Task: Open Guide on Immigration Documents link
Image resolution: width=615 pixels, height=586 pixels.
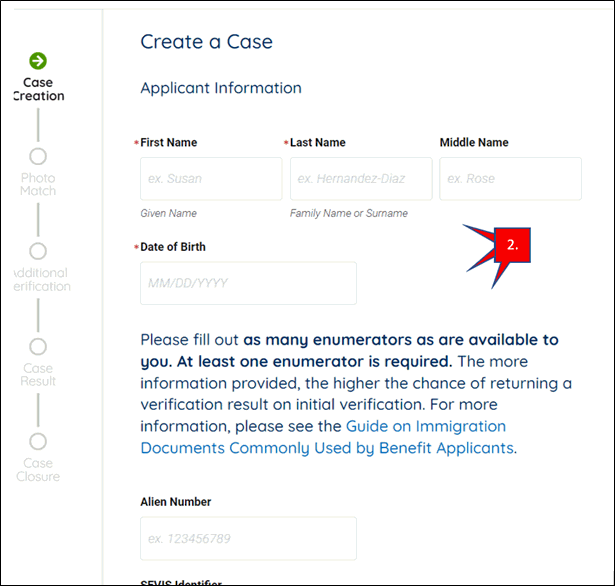Action: (x=328, y=437)
